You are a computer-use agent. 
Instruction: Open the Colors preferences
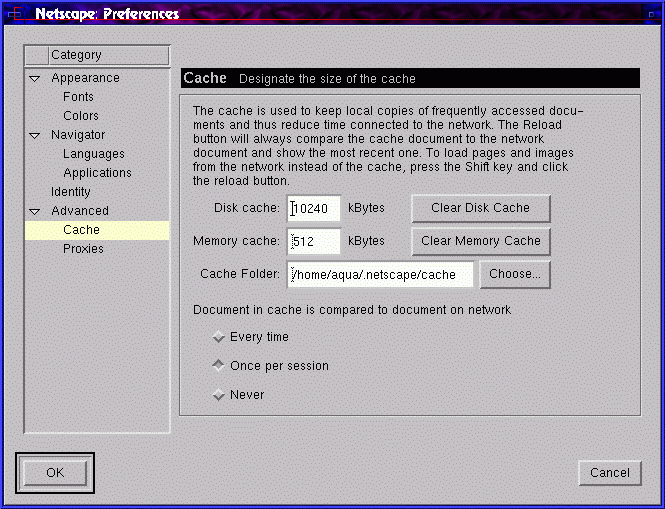(81, 116)
